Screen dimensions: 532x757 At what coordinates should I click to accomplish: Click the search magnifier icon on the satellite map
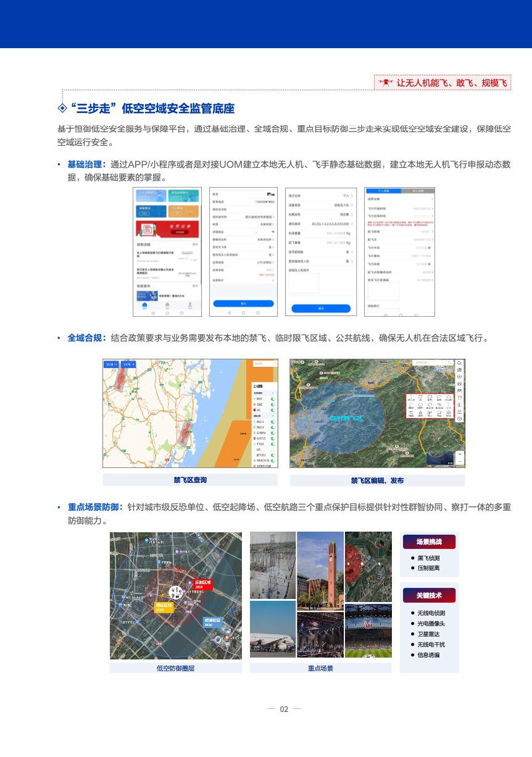pos(459,364)
